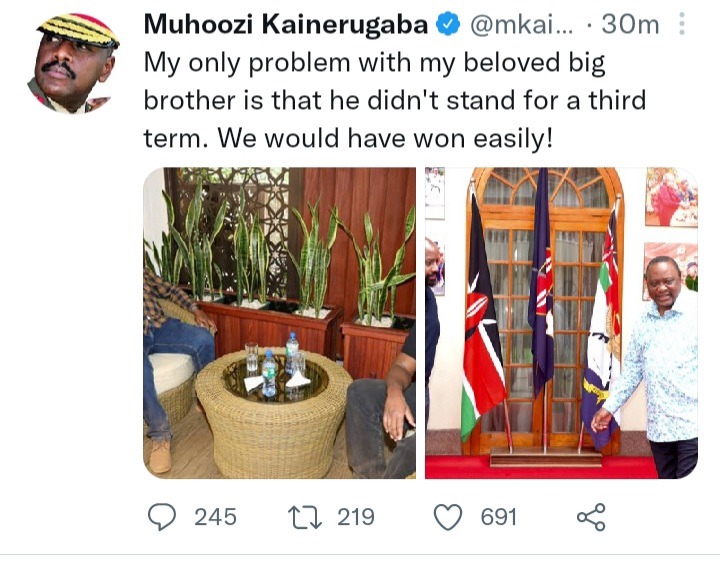This screenshot has height=568, width=720.
Task: Click the man in the patterned shirt photo
Action: click(x=654, y=365)
